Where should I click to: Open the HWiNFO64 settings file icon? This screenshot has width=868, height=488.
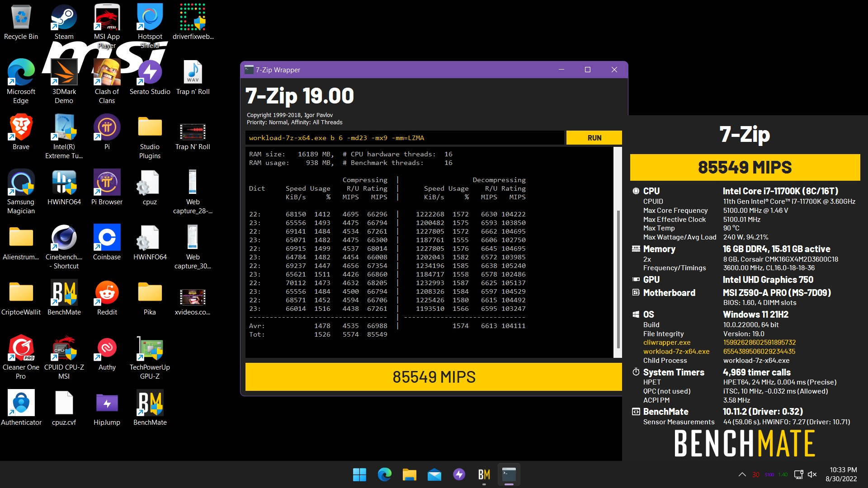click(x=150, y=242)
